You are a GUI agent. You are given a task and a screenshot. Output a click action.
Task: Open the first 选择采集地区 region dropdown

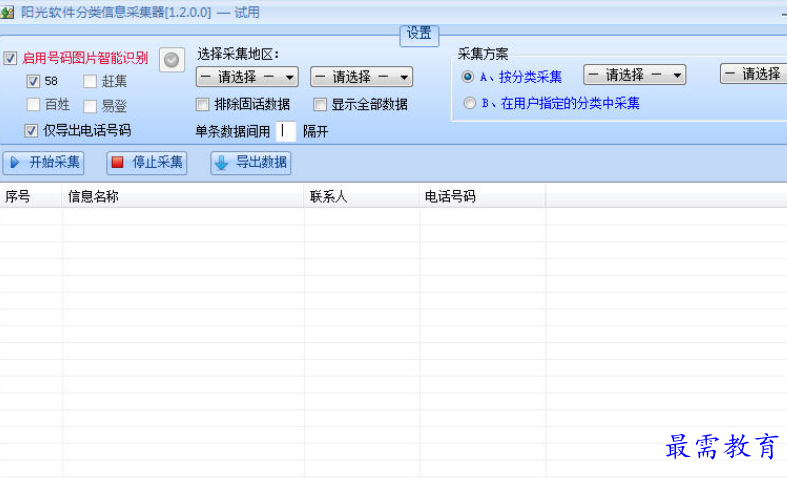point(247,77)
